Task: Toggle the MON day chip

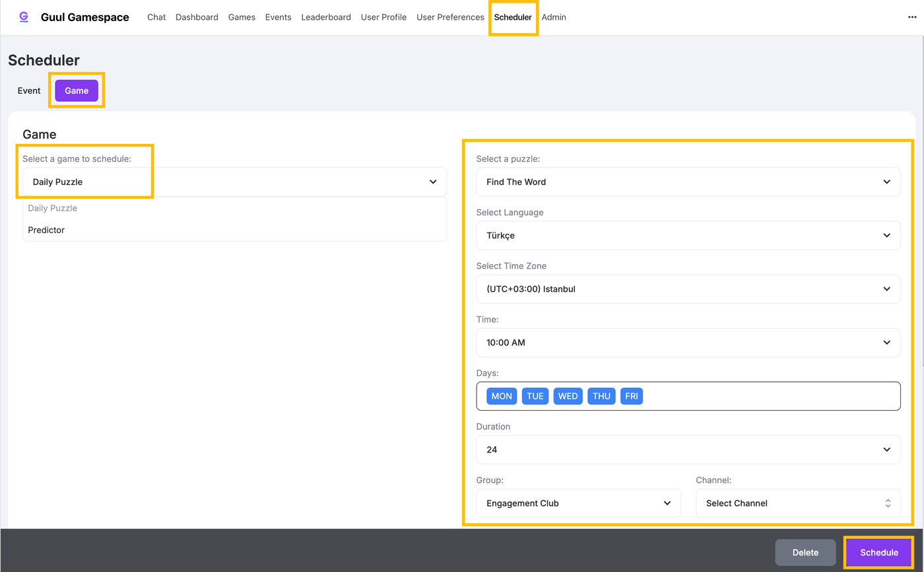Action: click(x=502, y=396)
